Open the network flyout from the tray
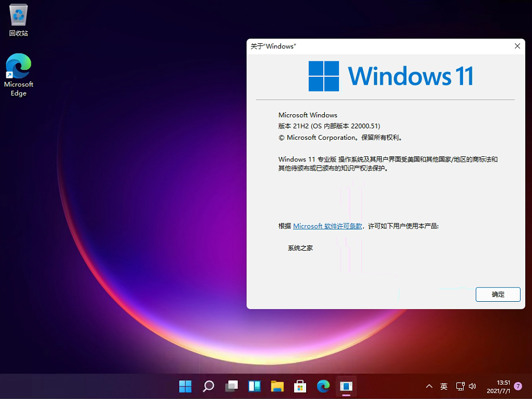 [x=459, y=386]
